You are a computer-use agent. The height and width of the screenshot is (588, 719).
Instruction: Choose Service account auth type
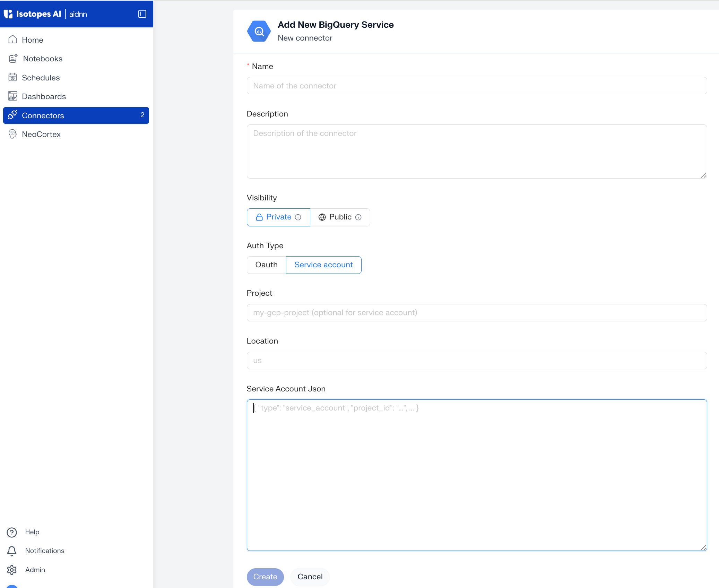click(x=323, y=265)
